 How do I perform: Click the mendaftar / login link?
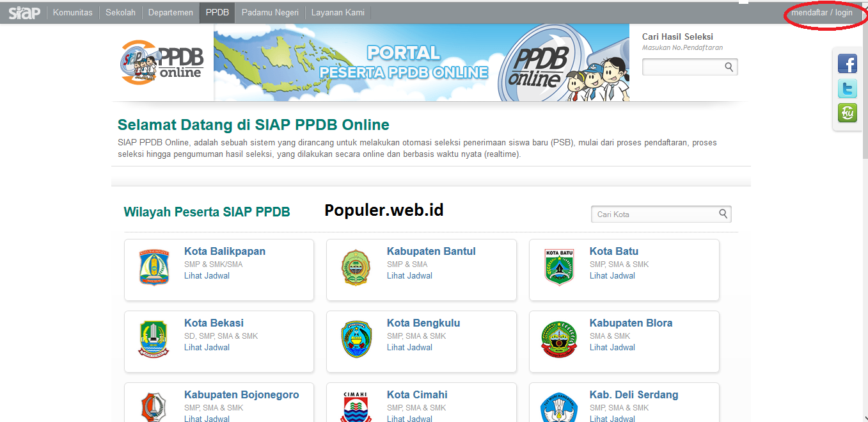click(822, 12)
